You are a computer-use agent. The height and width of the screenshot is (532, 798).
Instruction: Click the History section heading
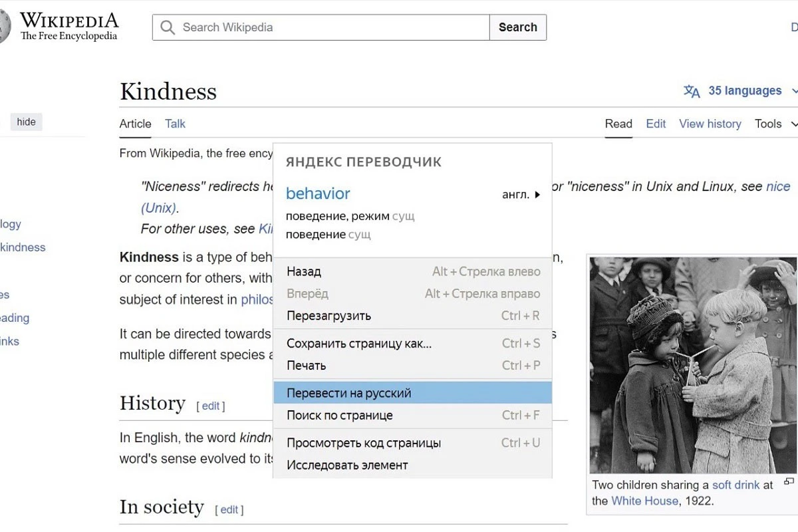pos(152,403)
